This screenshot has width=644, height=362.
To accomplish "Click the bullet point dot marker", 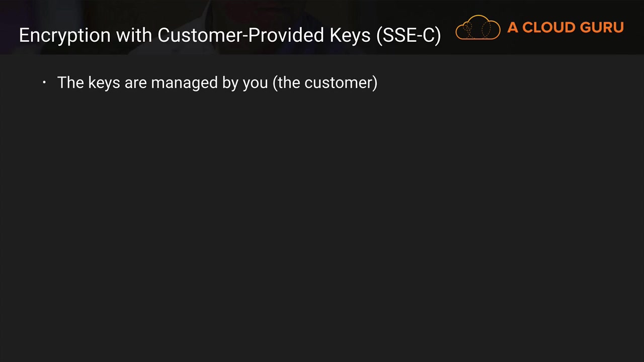I will pos(44,82).
